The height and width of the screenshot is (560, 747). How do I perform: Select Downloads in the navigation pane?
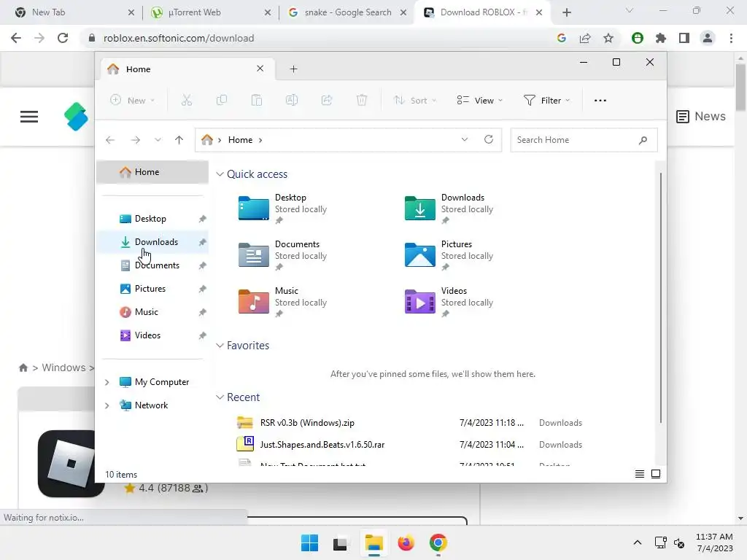[152, 242]
